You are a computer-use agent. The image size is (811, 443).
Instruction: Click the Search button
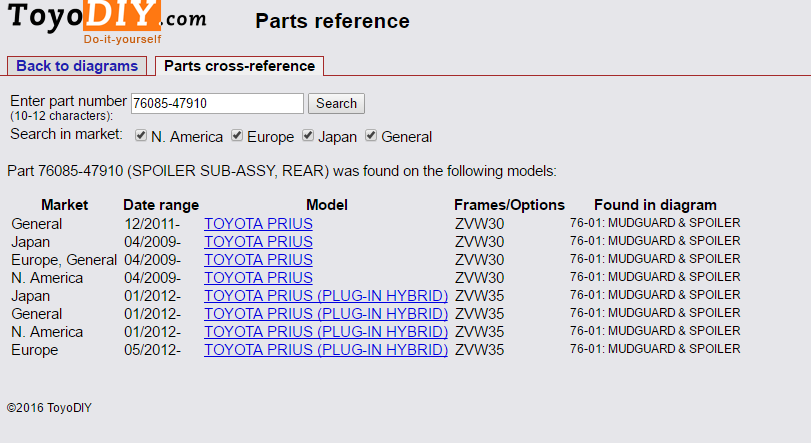(336, 103)
